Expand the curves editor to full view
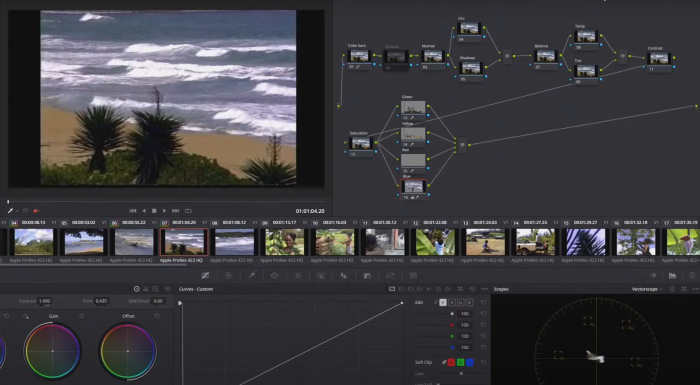 pos(460,289)
